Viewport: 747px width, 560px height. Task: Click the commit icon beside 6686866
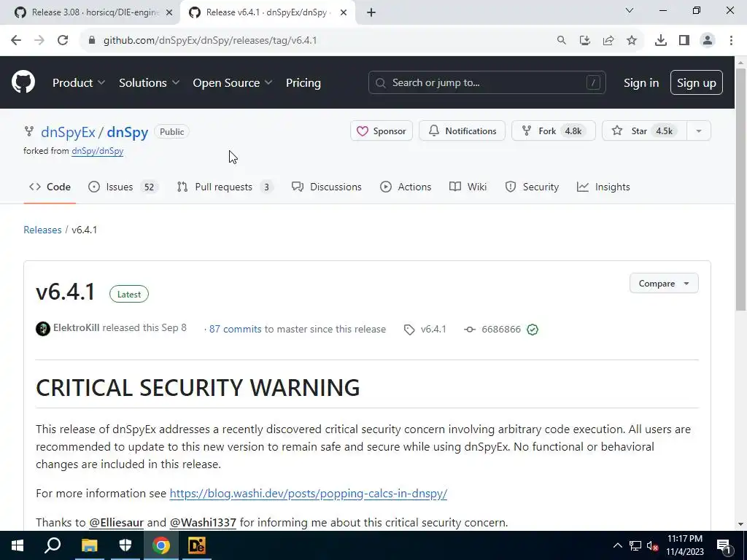pyautogui.click(x=470, y=330)
